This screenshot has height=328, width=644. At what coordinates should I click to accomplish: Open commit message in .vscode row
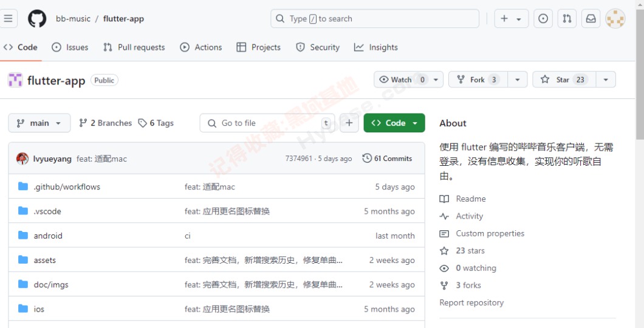(227, 211)
